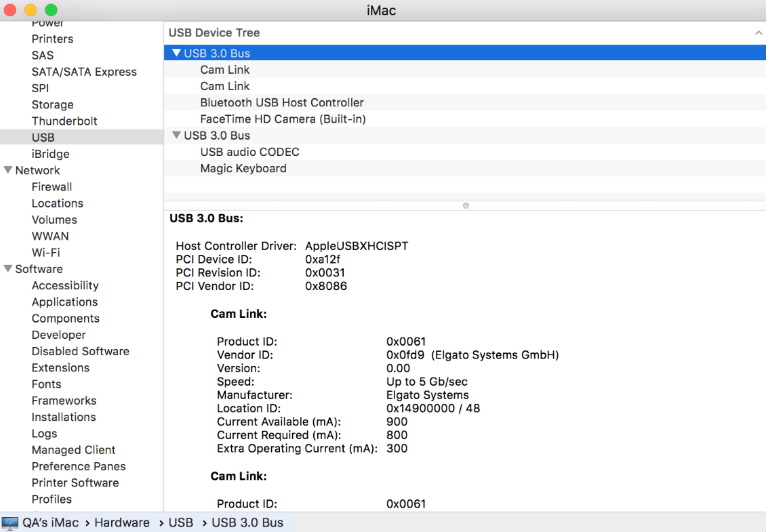This screenshot has height=532, width=766.
Task: Select the Magic Keyboard row
Action: [464, 168]
